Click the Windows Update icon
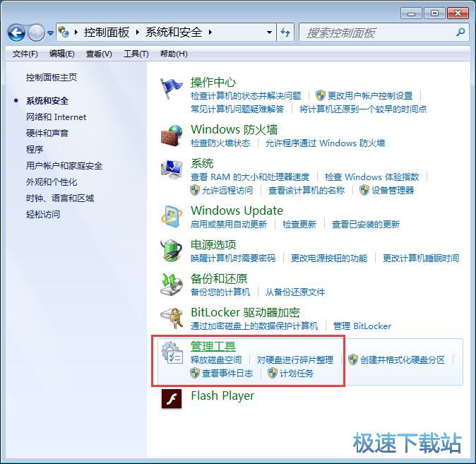 (172, 217)
